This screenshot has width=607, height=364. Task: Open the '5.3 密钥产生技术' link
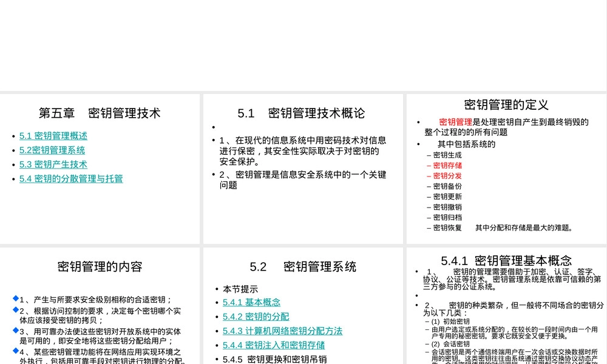(53, 164)
